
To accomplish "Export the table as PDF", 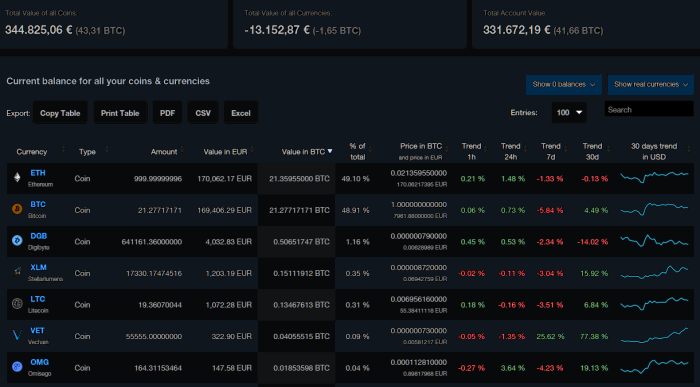I will tap(167, 113).
